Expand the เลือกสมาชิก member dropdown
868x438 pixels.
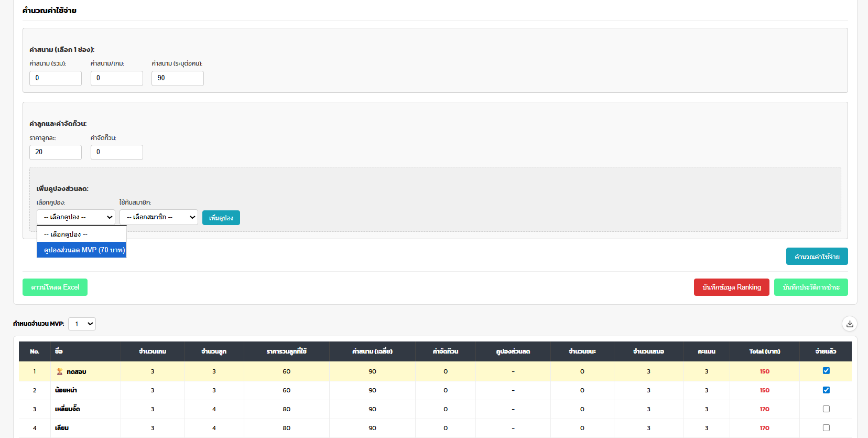click(x=158, y=217)
